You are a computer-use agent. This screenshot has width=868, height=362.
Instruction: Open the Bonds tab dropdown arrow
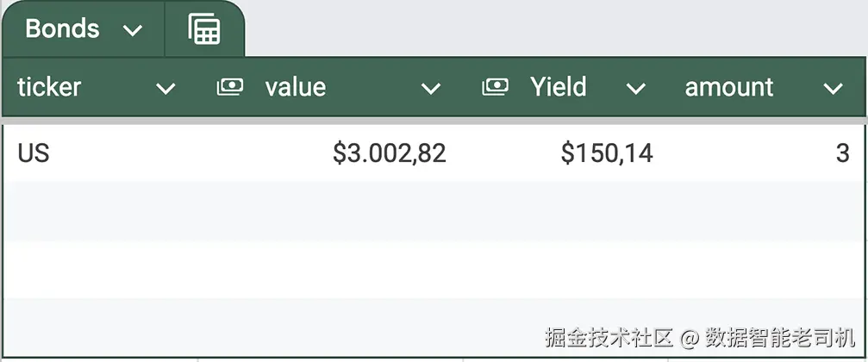(132, 31)
